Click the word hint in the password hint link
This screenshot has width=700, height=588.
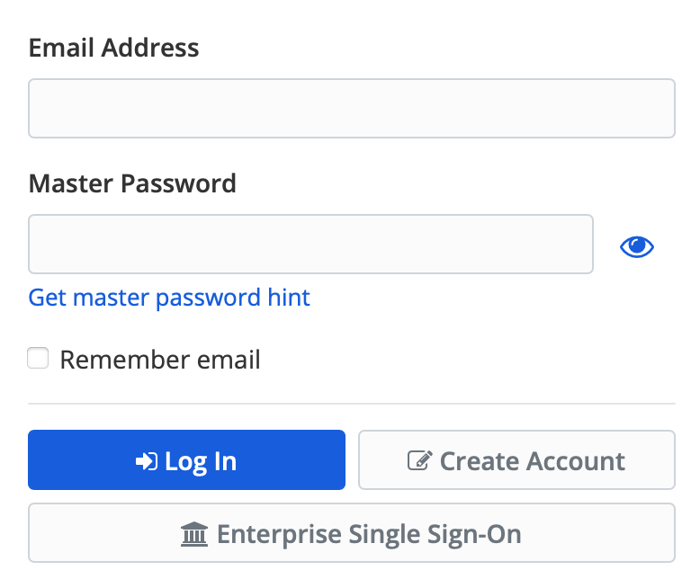pos(289,298)
